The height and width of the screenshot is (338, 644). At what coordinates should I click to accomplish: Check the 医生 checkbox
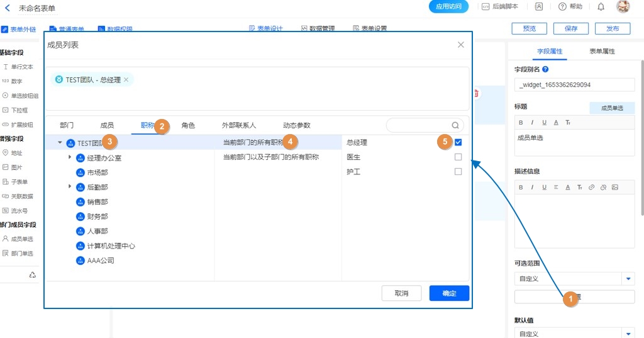(458, 157)
